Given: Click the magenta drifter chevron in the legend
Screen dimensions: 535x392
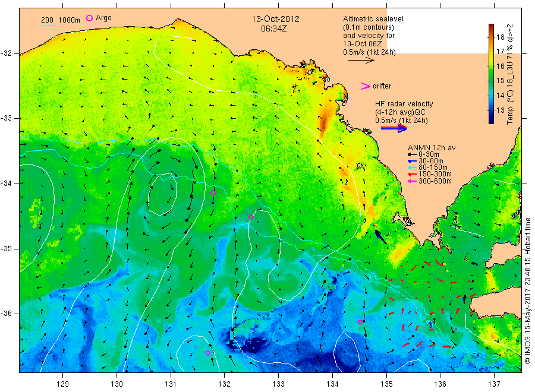Looking at the screenshot, I should (366, 86).
